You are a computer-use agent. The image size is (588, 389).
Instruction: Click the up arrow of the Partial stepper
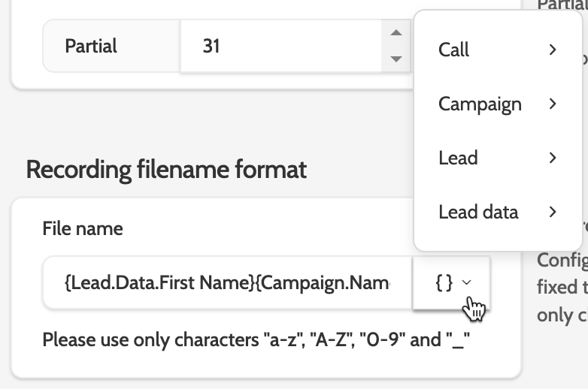coord(396,33)
